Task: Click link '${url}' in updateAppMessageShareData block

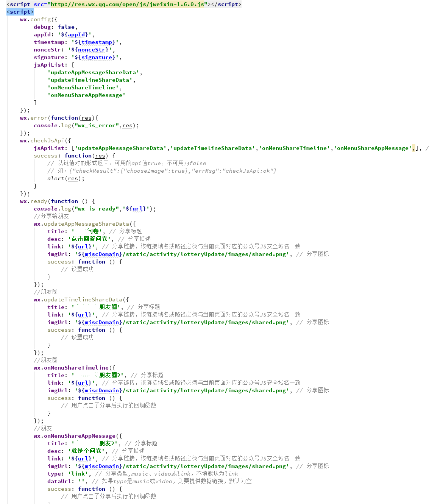Action: pos(82,247)
